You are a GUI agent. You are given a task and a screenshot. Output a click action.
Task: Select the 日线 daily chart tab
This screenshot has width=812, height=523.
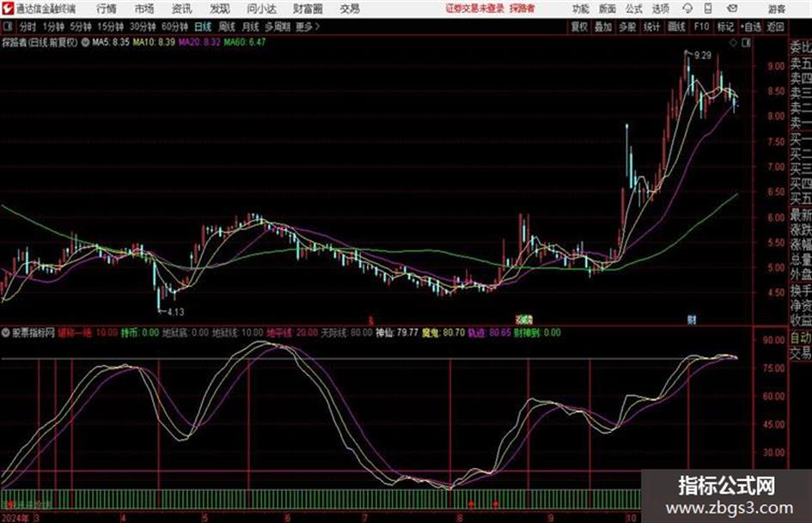click(203, 27)
